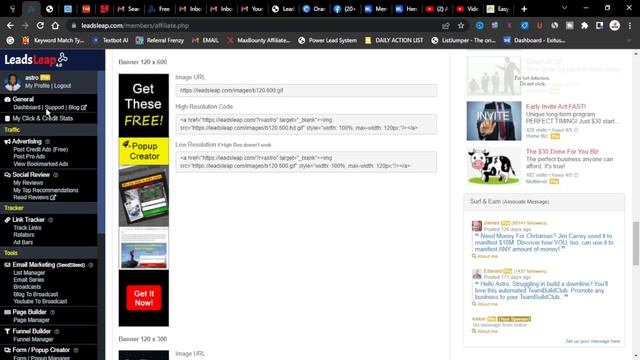Open the Extensions puzzle icon
640x360 pixels.
tap(584, 26)
